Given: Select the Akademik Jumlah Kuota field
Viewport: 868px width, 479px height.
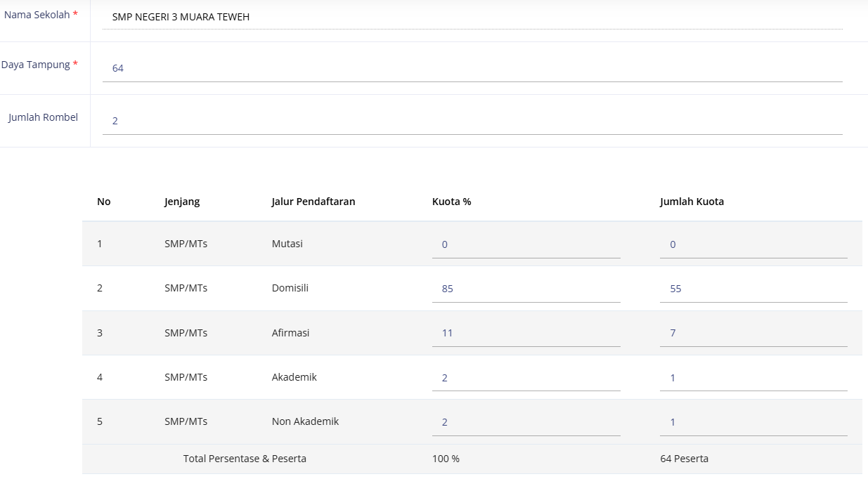Looking at the screenshot, I should coord(753,378).
